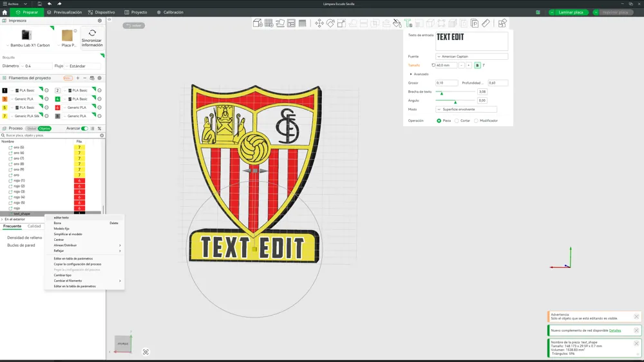Click the Redo arrow

point(59,4)
